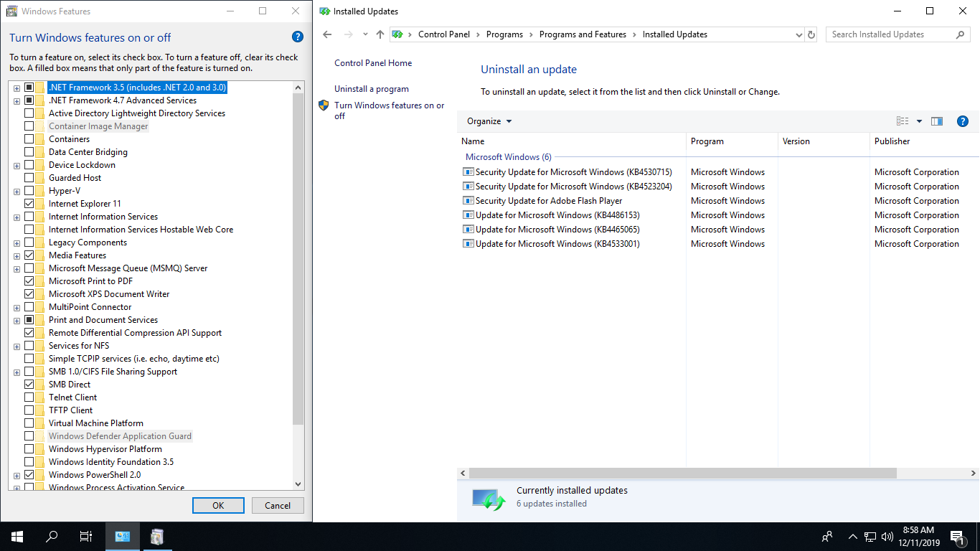Click the shield icon beside Turn Windows features

(x=324, y=105)
